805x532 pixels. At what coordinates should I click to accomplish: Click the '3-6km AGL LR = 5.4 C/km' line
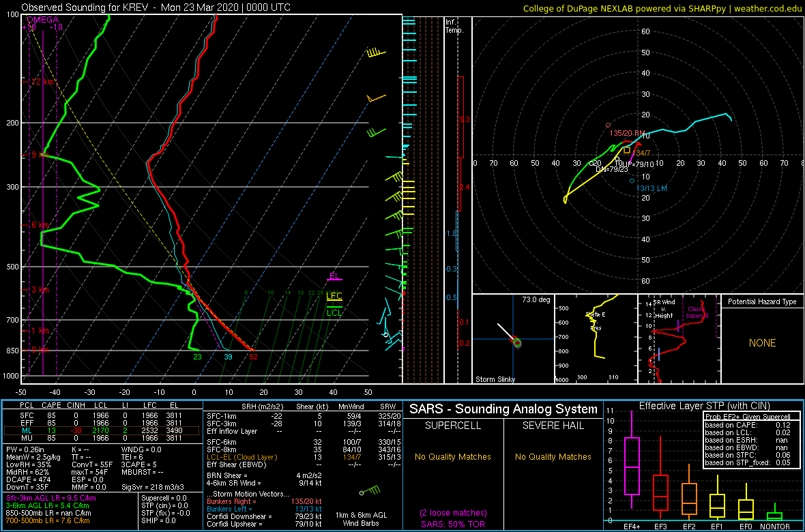(x=49, y=505)
